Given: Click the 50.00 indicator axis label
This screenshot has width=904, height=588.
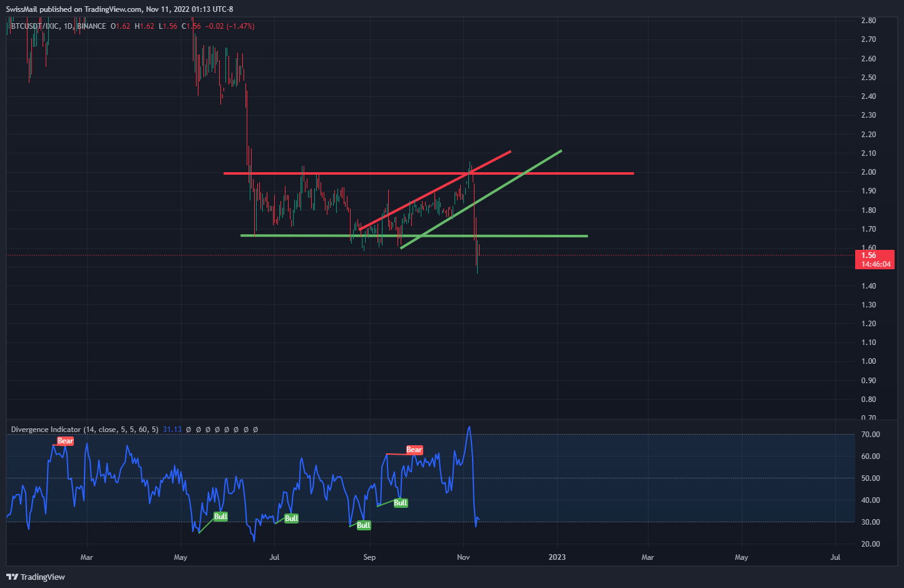Looking at the screenshot, I should coord(870,478).
